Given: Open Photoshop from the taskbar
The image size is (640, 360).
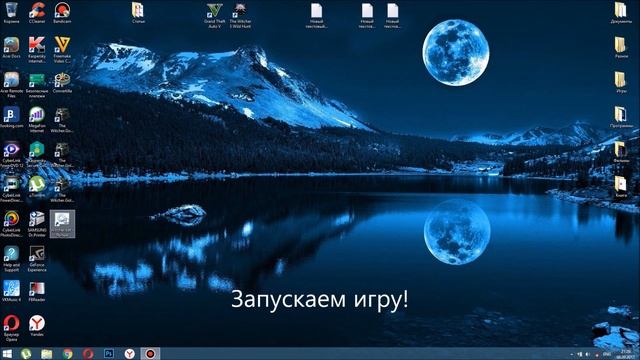Looking at the screenshot, I should [109, 354].
